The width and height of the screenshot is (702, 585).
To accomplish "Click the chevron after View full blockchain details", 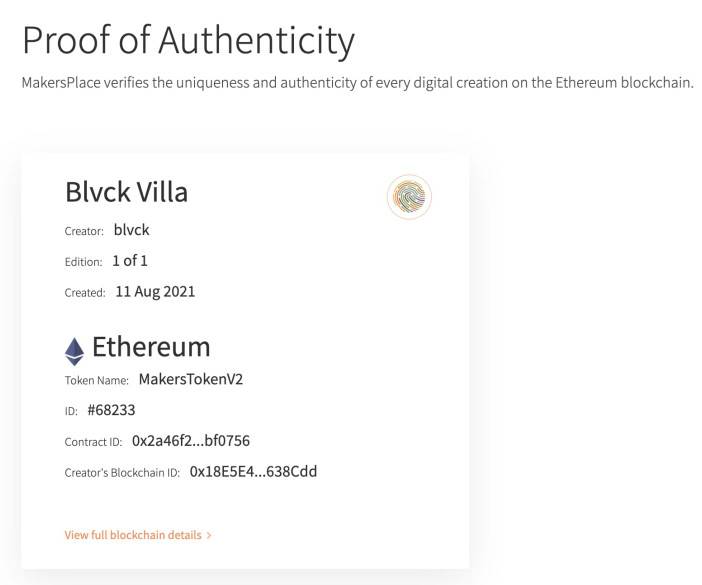I will (209, 536).
